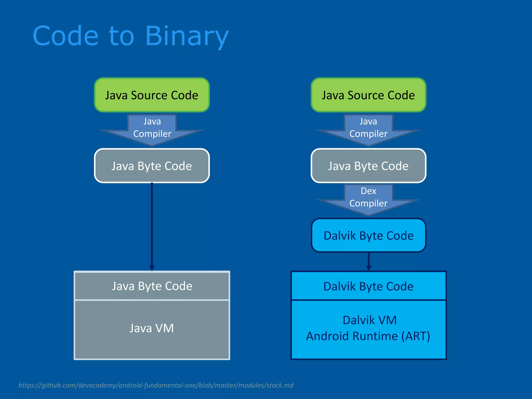
Task: Select the left rounded Java Byte Code box
Action: coord(152,166)
